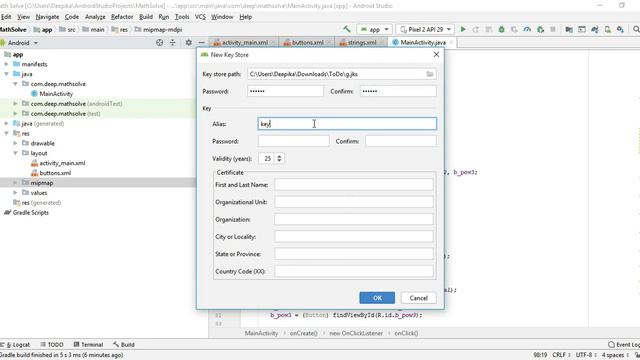
Task: Click the scroll-from-source target icon
Action: [160, 42]
